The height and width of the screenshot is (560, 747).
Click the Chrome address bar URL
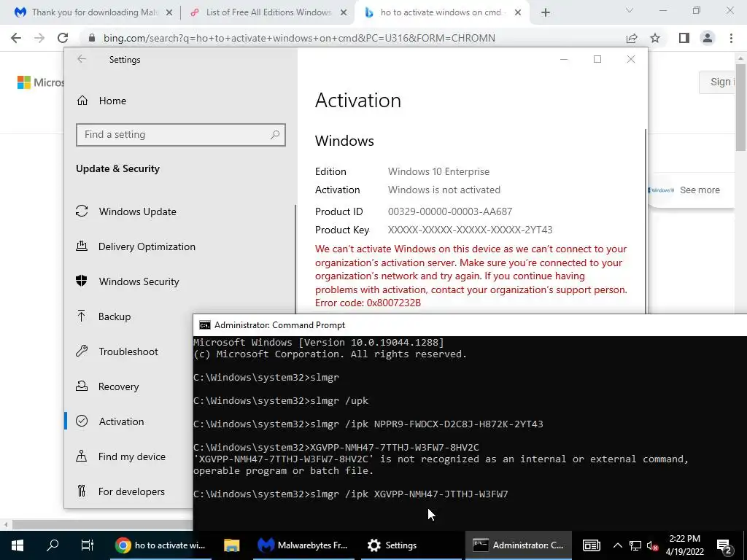click(x=299, y=38)
